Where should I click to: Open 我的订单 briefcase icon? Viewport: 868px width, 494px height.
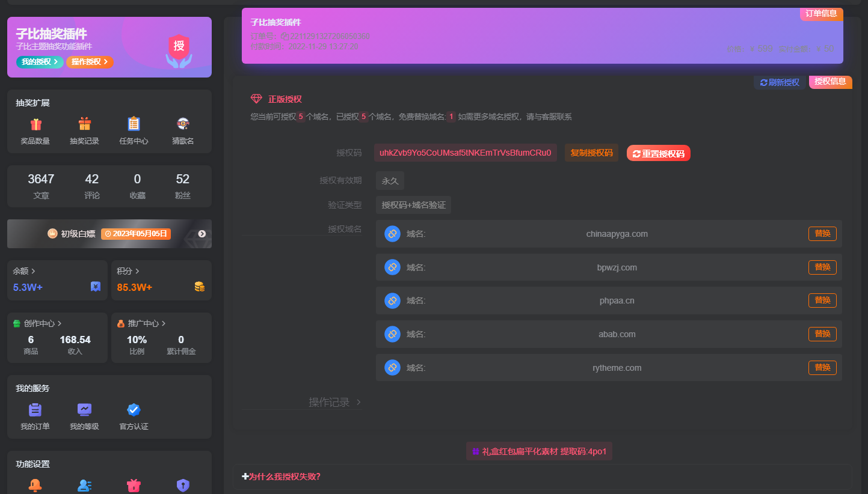[34, 409]
